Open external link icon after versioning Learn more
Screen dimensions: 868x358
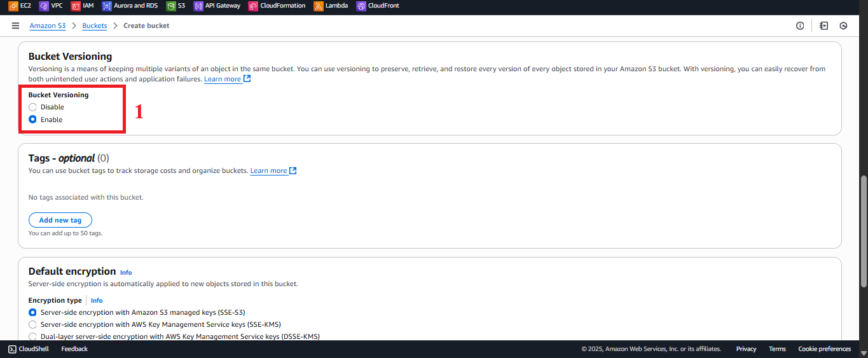(247, 79)
